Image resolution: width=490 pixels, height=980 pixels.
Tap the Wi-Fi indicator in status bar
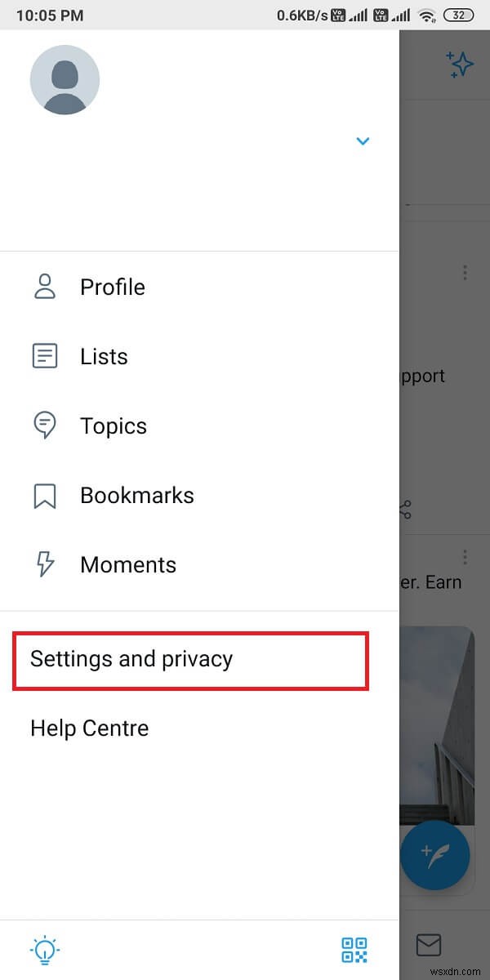pyautogui.click(x=428, y=14)
